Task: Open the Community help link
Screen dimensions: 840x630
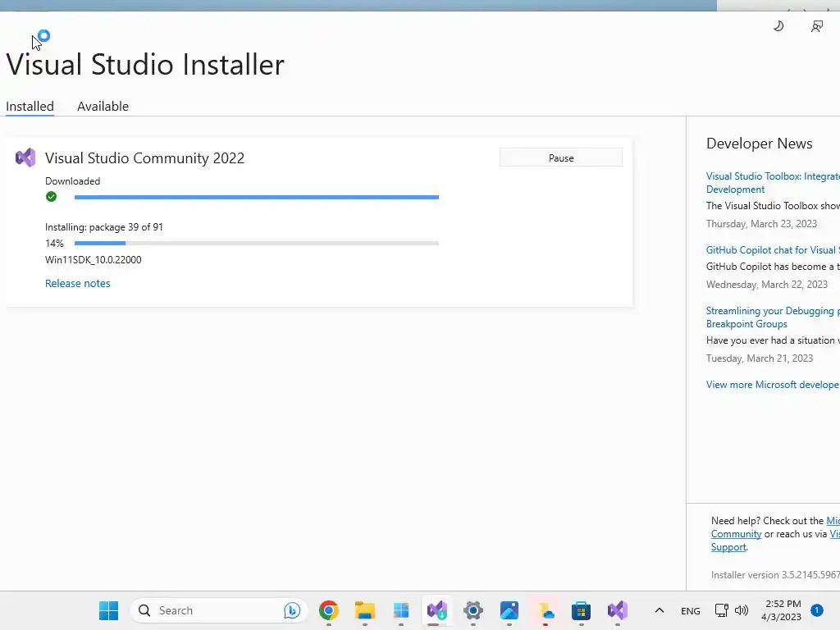Action: (736, 534)
